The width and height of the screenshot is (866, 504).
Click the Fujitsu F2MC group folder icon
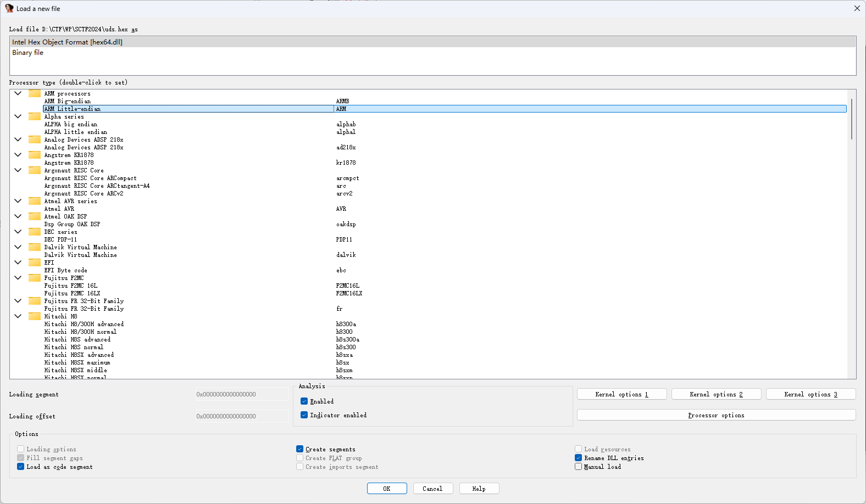(35, 278)
